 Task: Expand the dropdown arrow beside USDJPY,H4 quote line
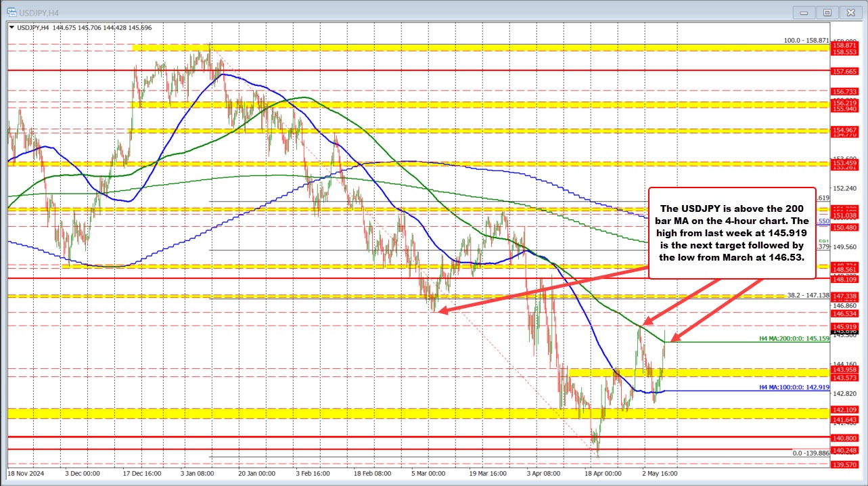[10, 28]
